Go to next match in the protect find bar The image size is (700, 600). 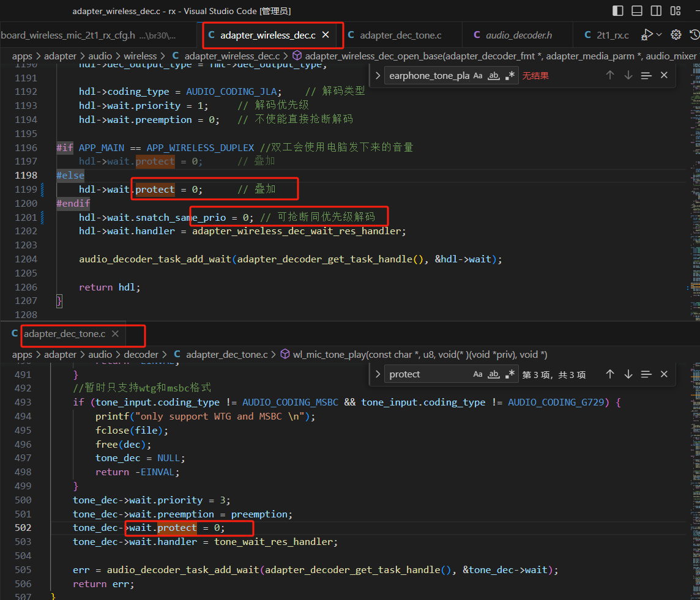[628, 374]
